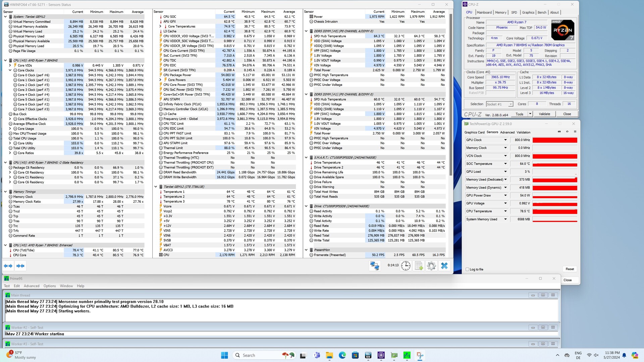This screenshot has width=644, height=362.
Task: Collapse Core Clocks tree row
Action: [x=10, y=70]
